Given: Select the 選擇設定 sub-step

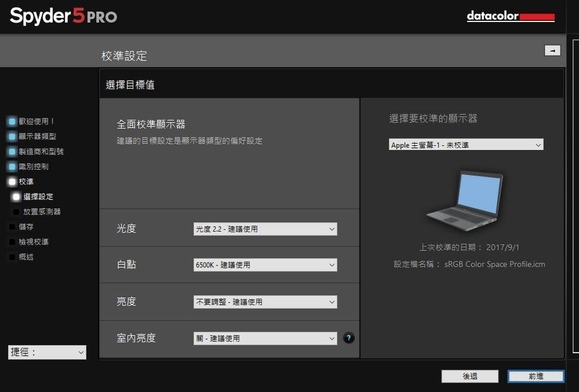Looking at the screenshot, I should [38, 197].
